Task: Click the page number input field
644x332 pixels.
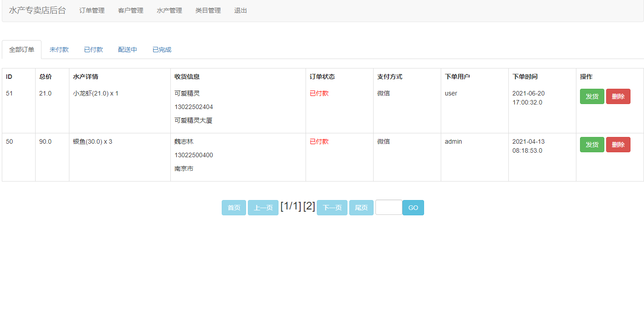Action: pos(388,207)
